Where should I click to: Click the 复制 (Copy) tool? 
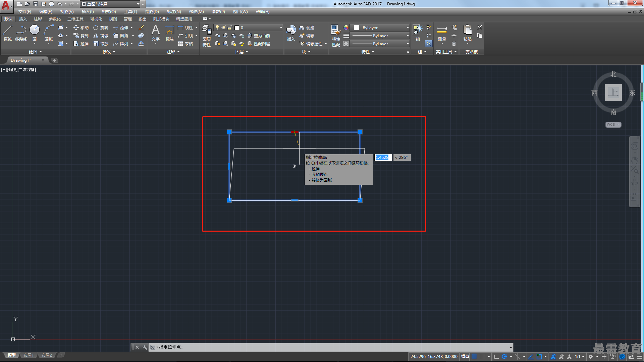(x=81, y=36)
